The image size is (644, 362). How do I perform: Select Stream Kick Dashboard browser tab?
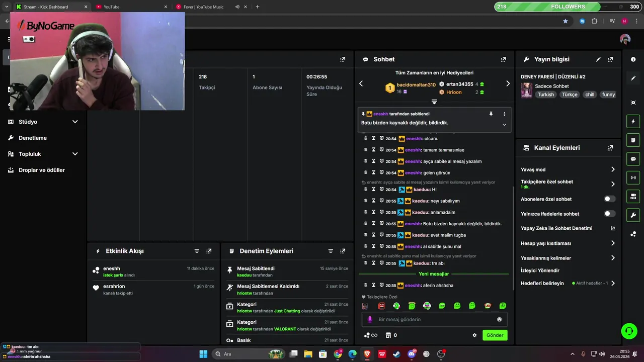point(51,7)
